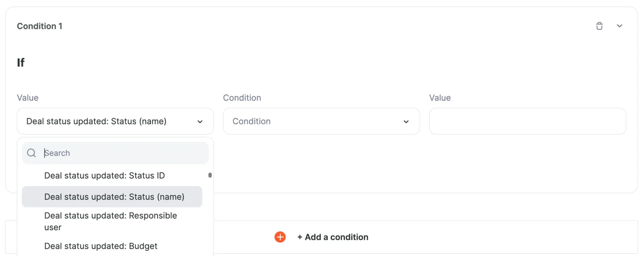Choose Deal status updated: Responsible user
This screenshot has width=644, height=256.
click(111, 221)
